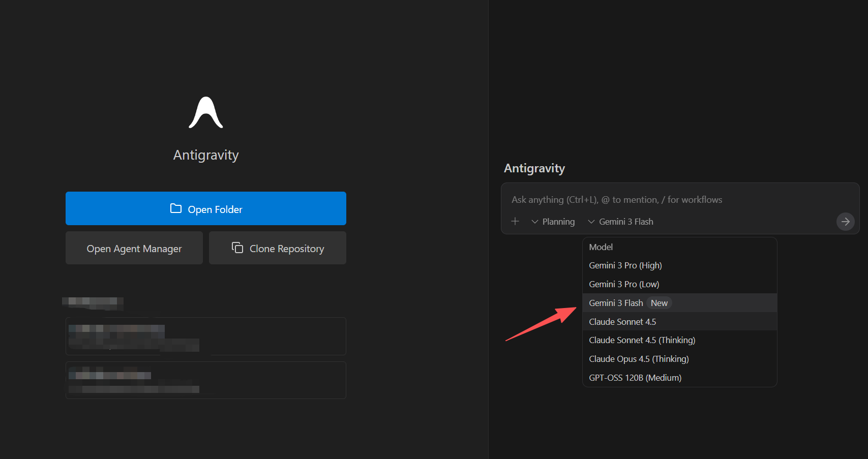Click the Open Folder button
The width and height of the screenshot is (868, 459).
click(x=206, y=208)
